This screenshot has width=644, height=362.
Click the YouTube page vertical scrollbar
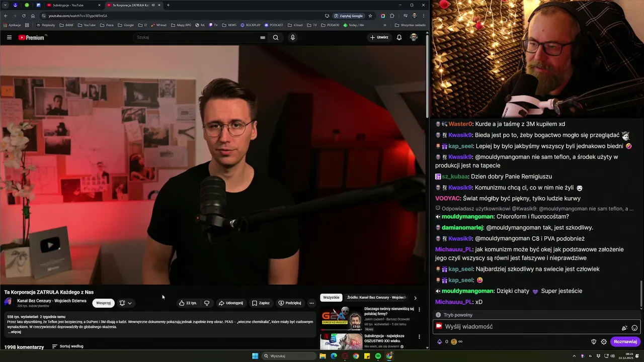click(428, 75)
